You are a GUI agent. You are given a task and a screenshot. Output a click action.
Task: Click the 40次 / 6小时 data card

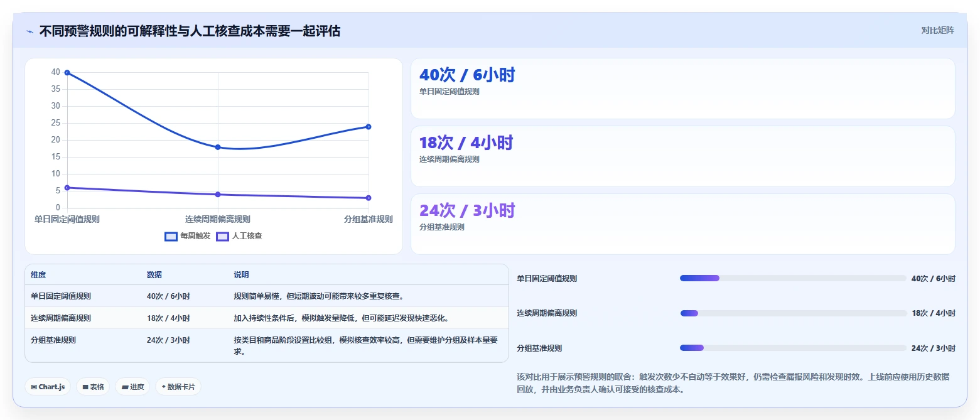(682, 89)
